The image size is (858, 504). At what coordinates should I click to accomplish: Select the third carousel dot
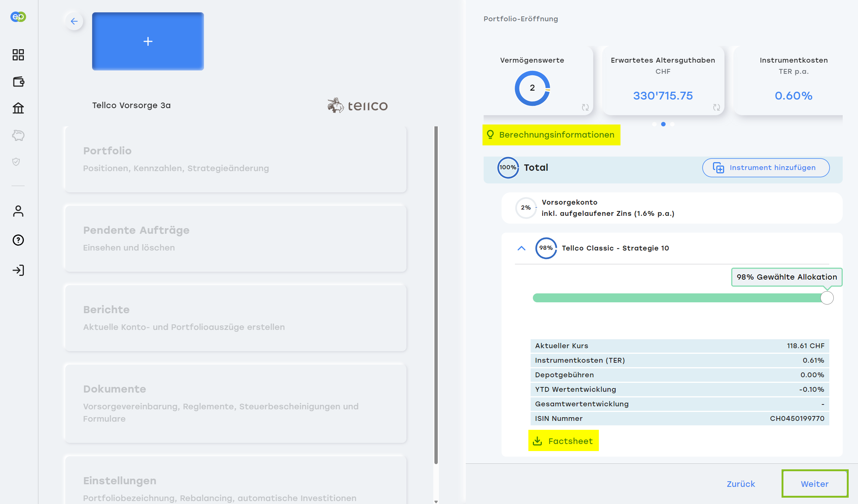point(672,124)
